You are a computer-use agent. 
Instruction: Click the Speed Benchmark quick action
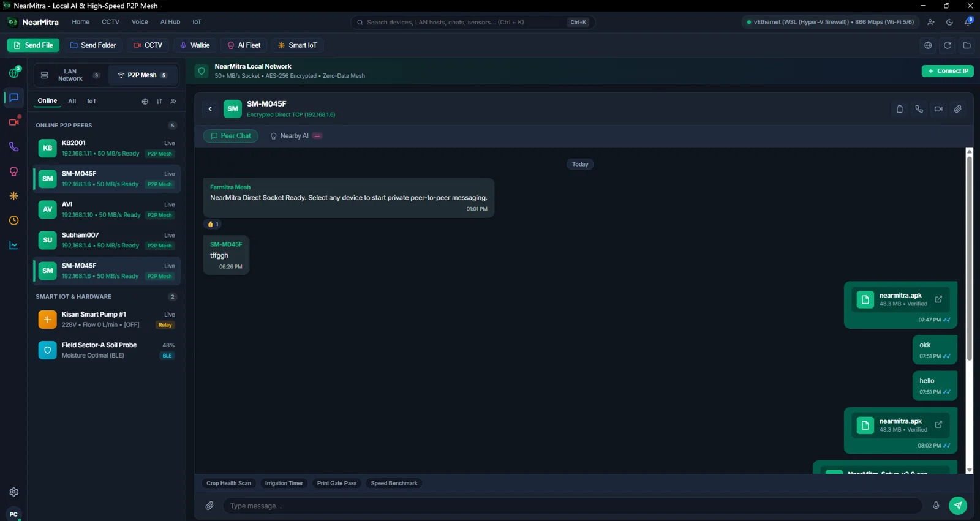tap(394, 483)
